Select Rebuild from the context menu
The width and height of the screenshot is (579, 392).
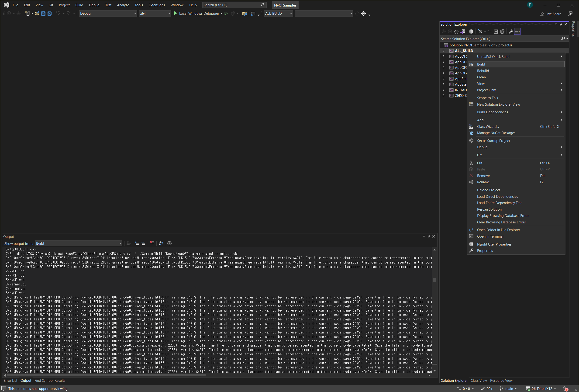[482, 71]
